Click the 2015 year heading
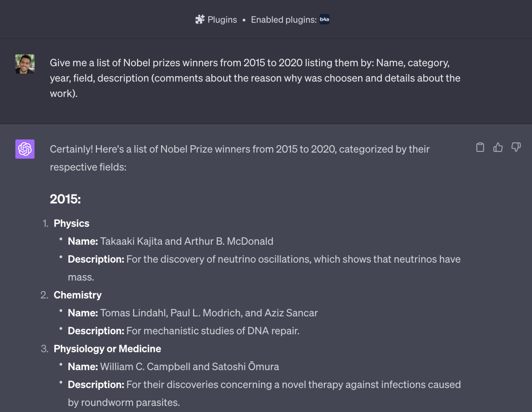Screen dimensions: 532x412 pyautogui.click(x=65, y=199)
